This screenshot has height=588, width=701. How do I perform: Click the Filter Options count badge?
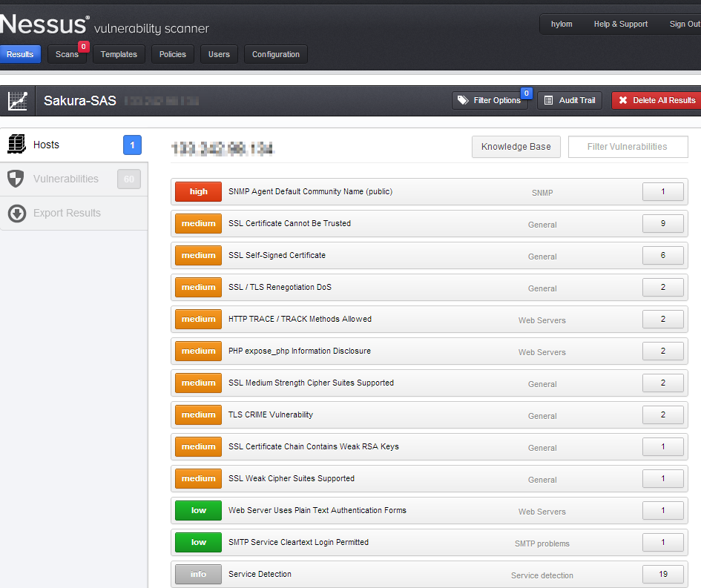point(527,93)
